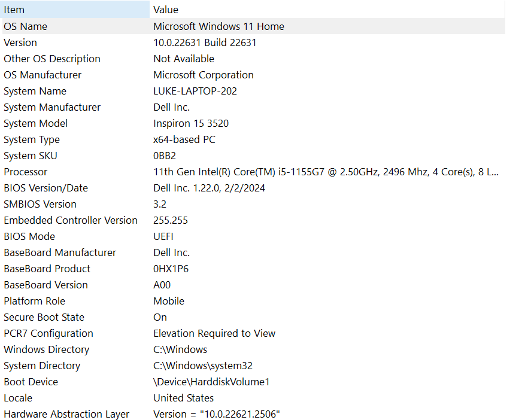Viewport: 522px width, 420px height.
Task: Select System Directory row label
Action: point(42,366)
